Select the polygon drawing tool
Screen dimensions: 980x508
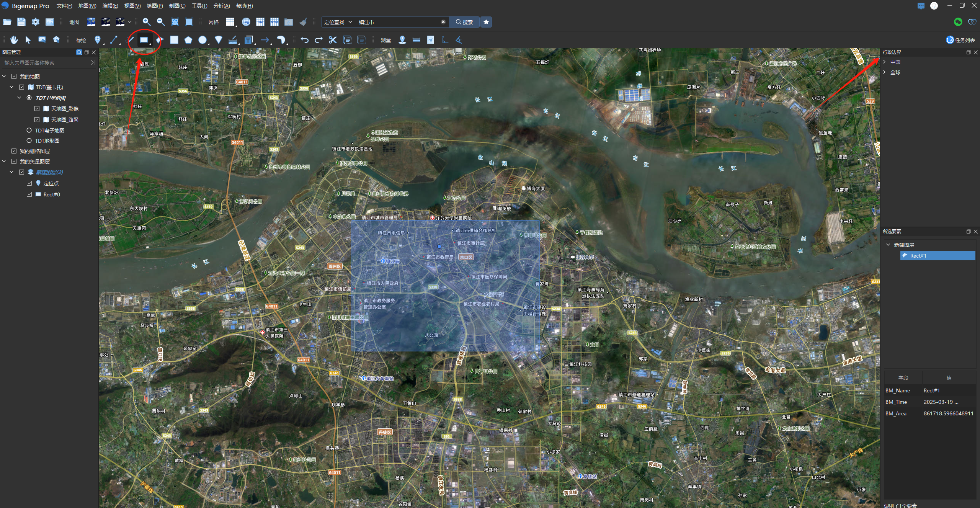tap(188, 40)
